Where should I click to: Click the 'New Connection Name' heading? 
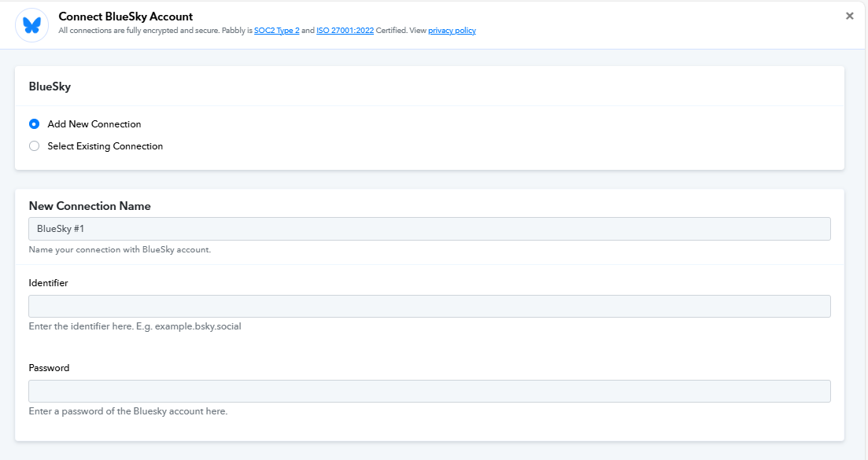click(x=90, y=206)
